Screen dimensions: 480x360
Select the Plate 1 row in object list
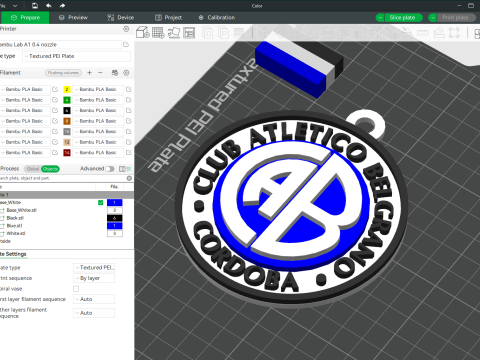tap(67, 195)
